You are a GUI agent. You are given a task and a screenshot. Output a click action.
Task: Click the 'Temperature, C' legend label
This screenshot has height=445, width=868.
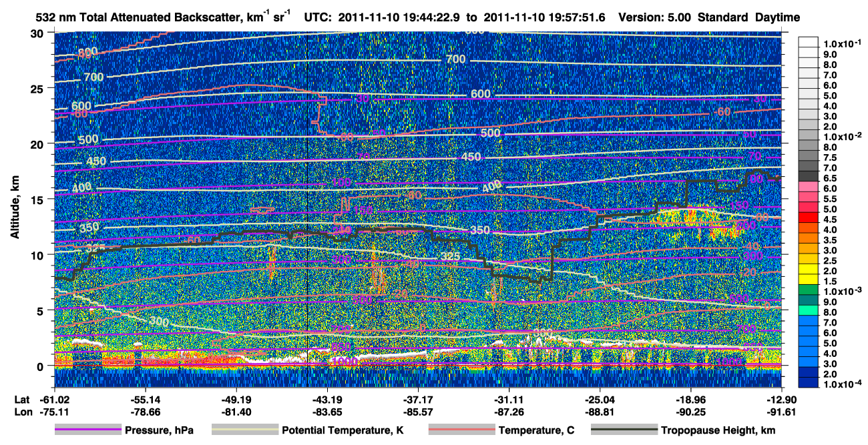point(536,431)
